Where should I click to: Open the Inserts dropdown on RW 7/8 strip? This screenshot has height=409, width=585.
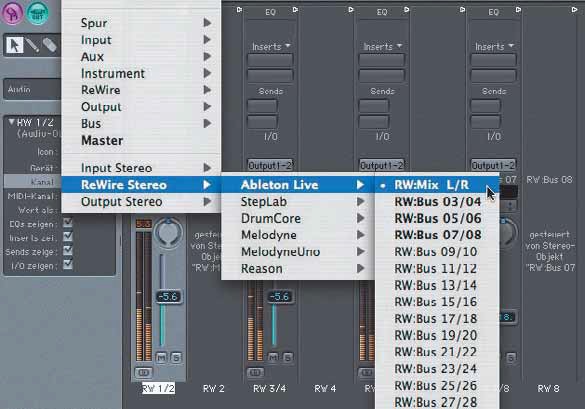click(494, 47)
